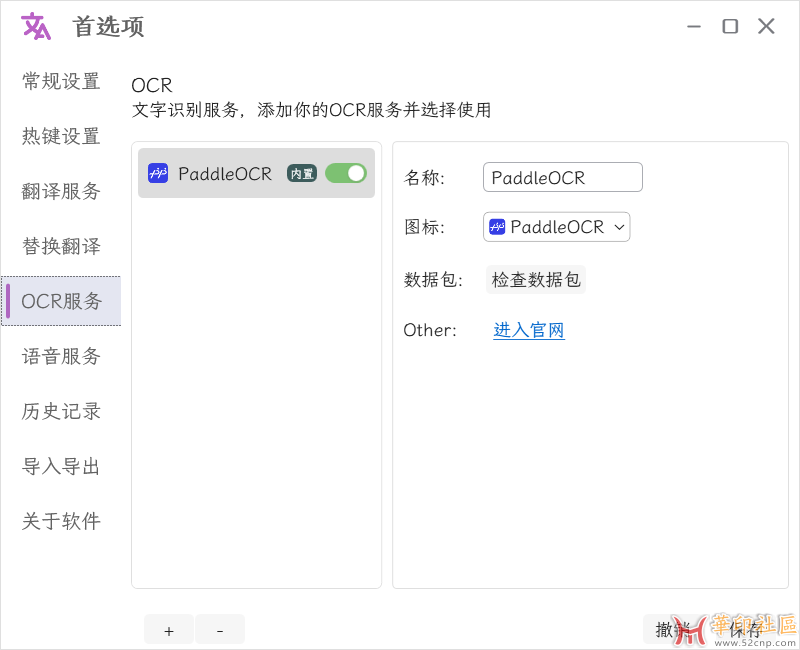Open 历史记录 page
The height and width of the screenshot is (650, 800).
tap(60, 411)
